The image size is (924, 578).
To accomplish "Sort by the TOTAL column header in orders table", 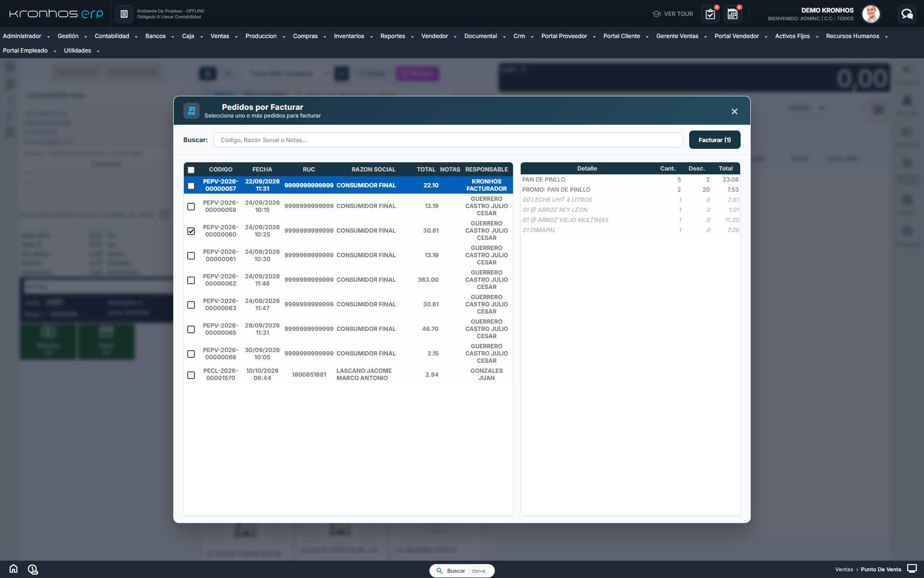I will 426,170.
